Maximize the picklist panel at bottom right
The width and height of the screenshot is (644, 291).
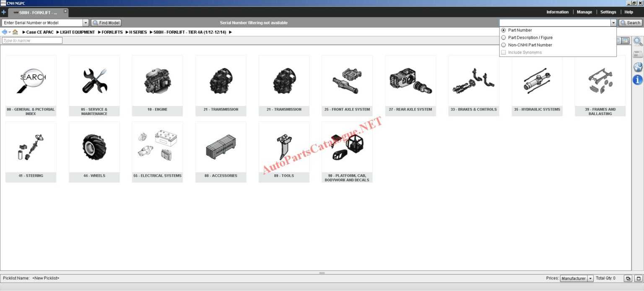[x=638, y=278]
